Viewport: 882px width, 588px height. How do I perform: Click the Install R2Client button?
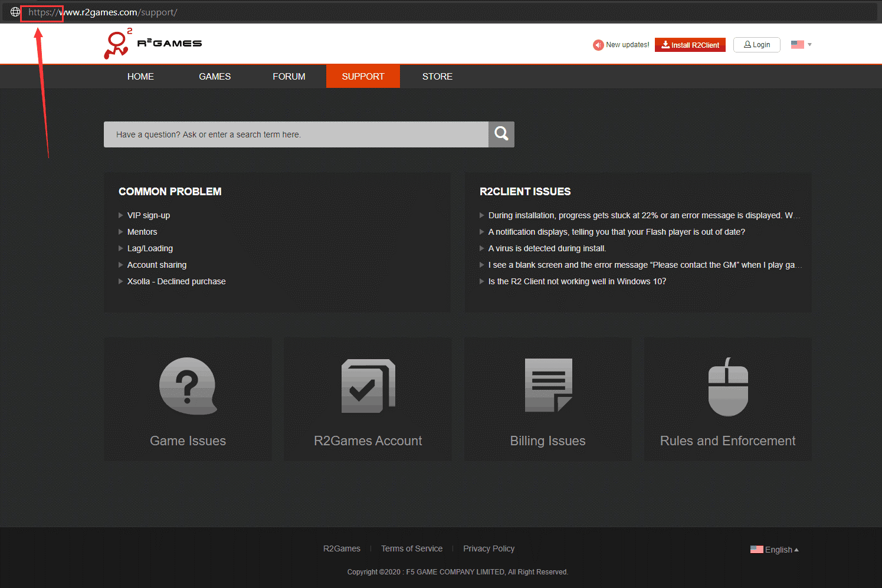[690, 45]
